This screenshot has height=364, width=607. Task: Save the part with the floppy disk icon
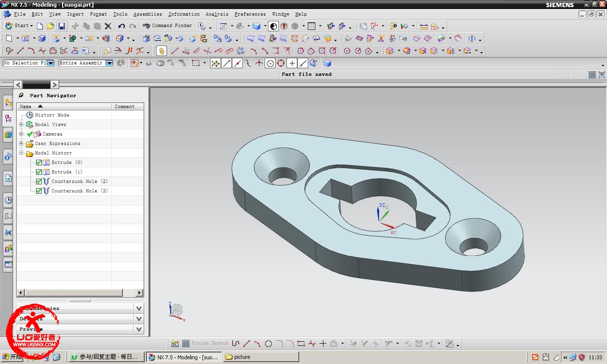coord(62,26)
